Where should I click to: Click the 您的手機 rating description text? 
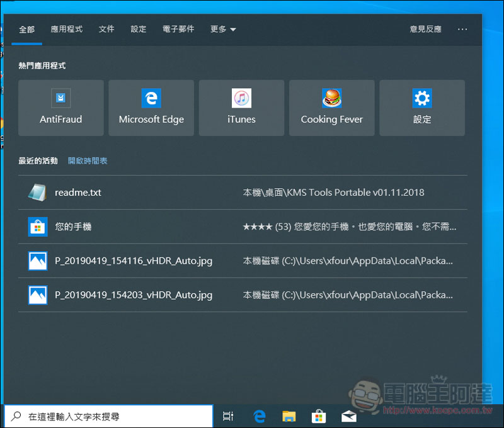[350, 227]
